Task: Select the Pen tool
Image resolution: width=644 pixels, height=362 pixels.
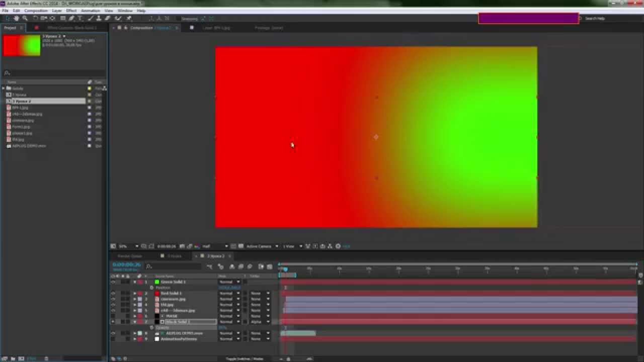Action: (71, 19)
